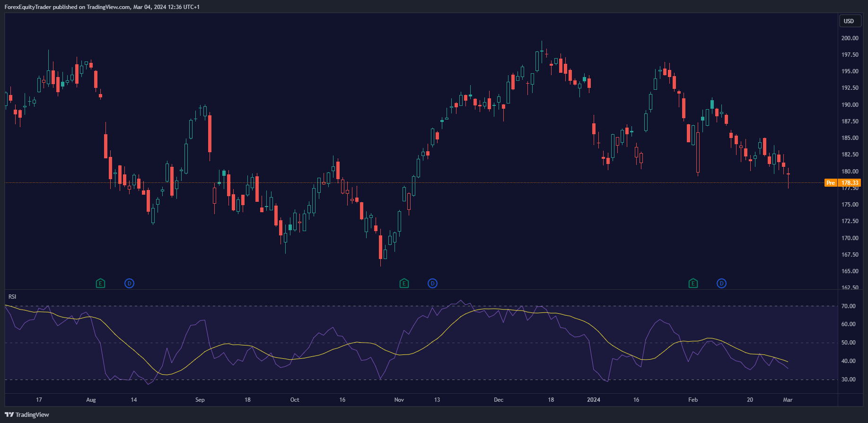Select the dividend D marker near February
The height and width of the screenshot is (423, 868).
click(x=721, y=283)
